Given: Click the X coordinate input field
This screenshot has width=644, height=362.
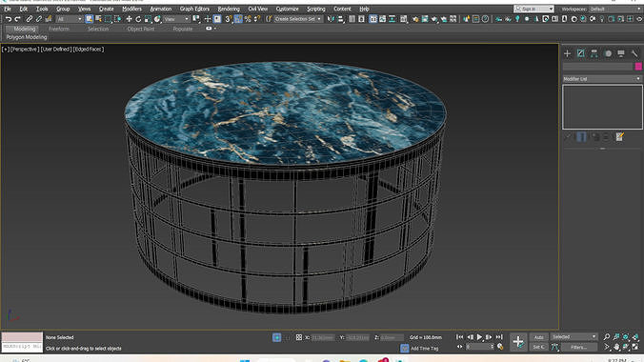Looking at the screenshot, I should (322, 337).
